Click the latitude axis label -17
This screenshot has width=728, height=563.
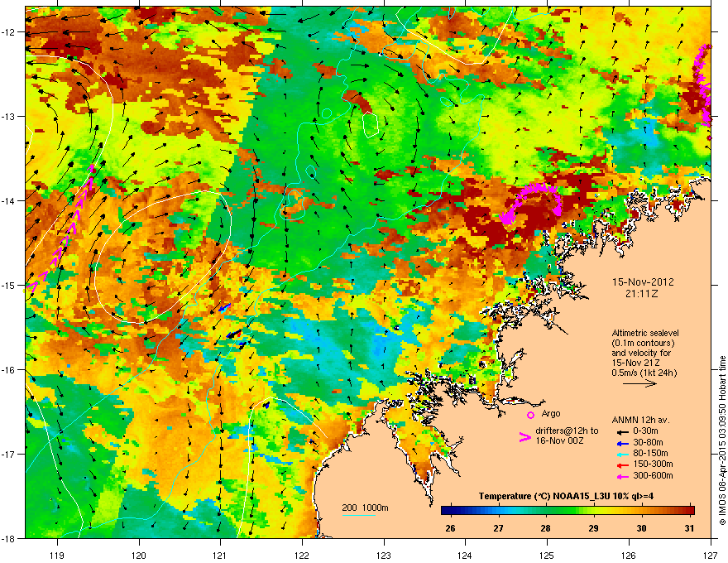8,454
